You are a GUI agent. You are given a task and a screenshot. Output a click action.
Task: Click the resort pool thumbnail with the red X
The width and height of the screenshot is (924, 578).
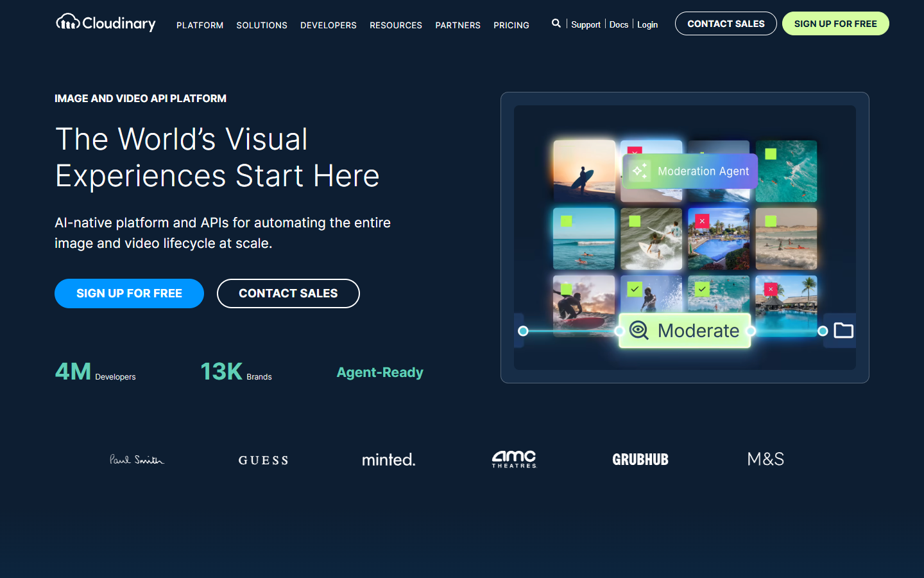[719, 239]
